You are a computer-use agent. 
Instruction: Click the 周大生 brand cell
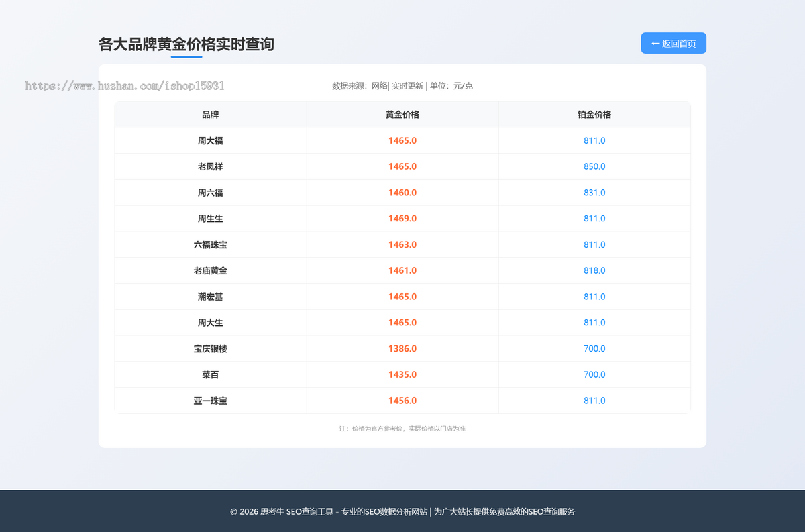click(x=211, y=323)
